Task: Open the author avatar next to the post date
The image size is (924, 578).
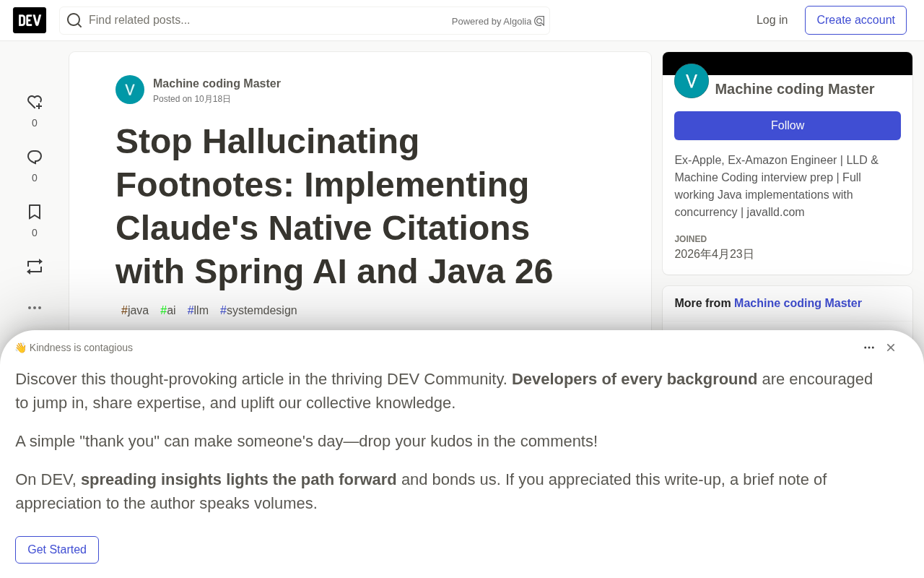Action: tap(130, 90)
